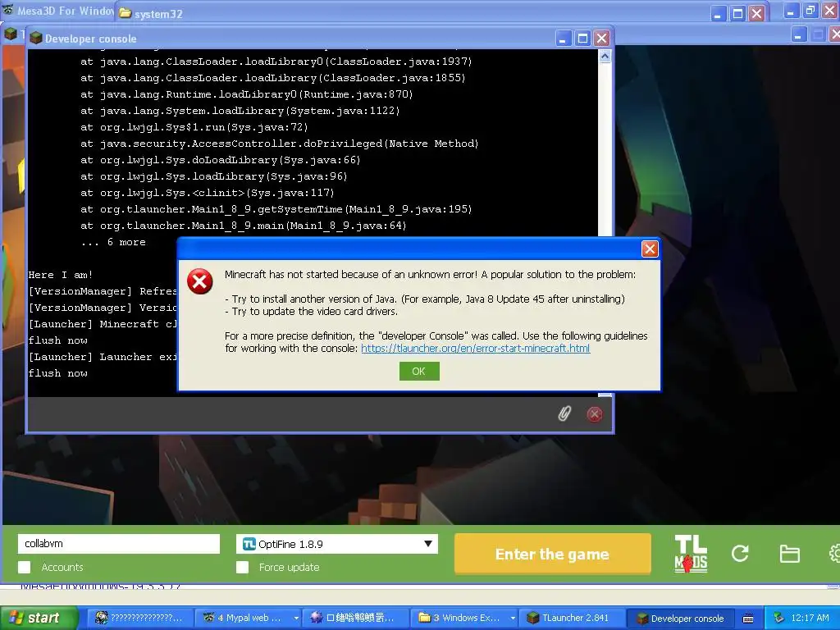This screenshot has height=630, width=840.
Task: Click the tray icon beside the clock
Action: point(779,619)
